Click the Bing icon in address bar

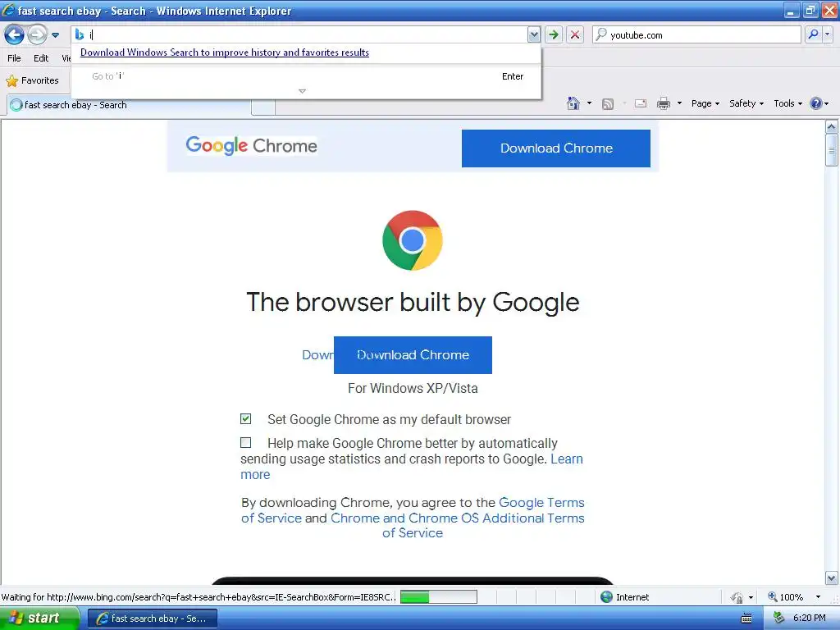pyautogui.click(x=80, y=34)
